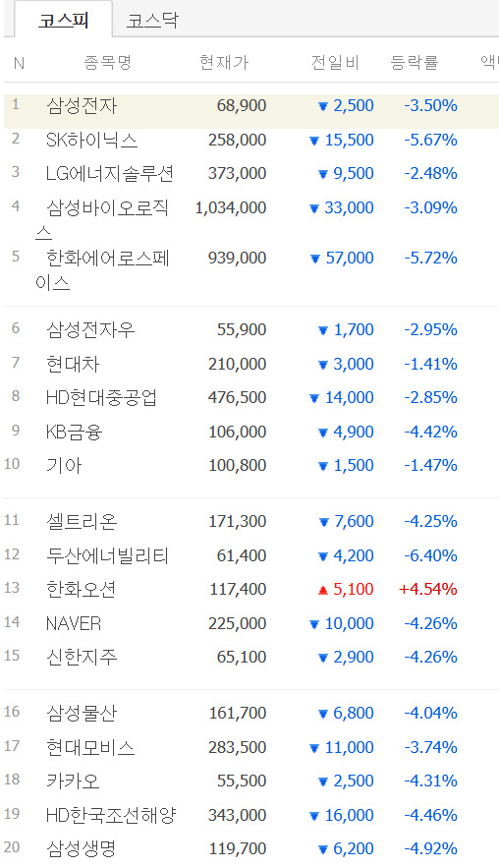Switch to the 코스닥 tab

click(x=152, y=21)
